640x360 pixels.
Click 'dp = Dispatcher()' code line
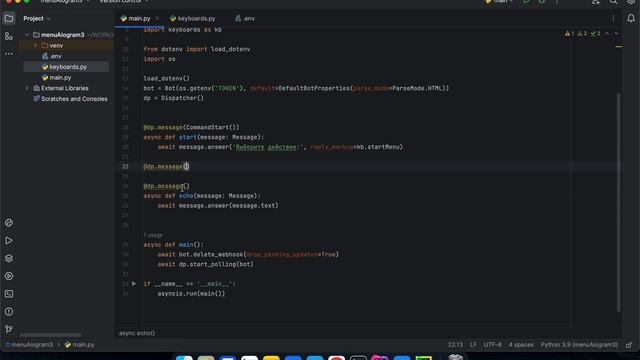click(173, 98)
